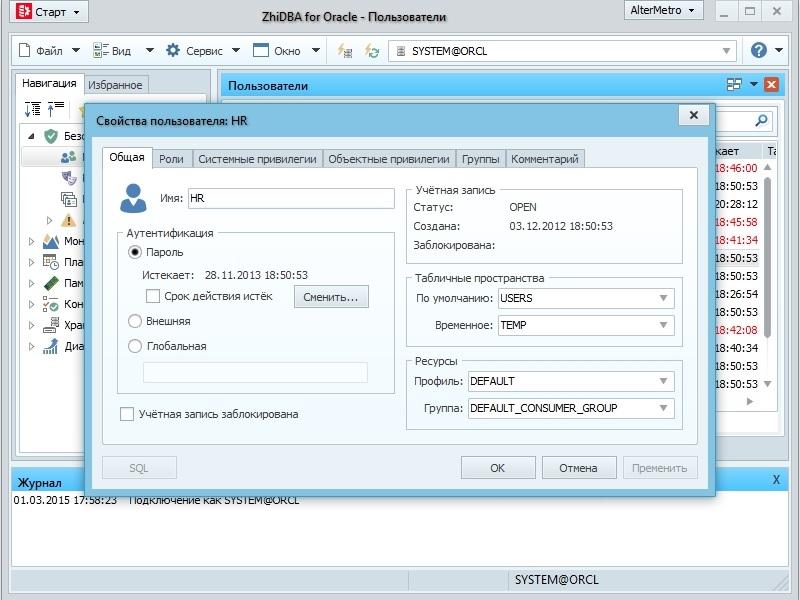Switch to the Группы tab
This screenshot has width=800, height=600.
click(x=481, y=159)
